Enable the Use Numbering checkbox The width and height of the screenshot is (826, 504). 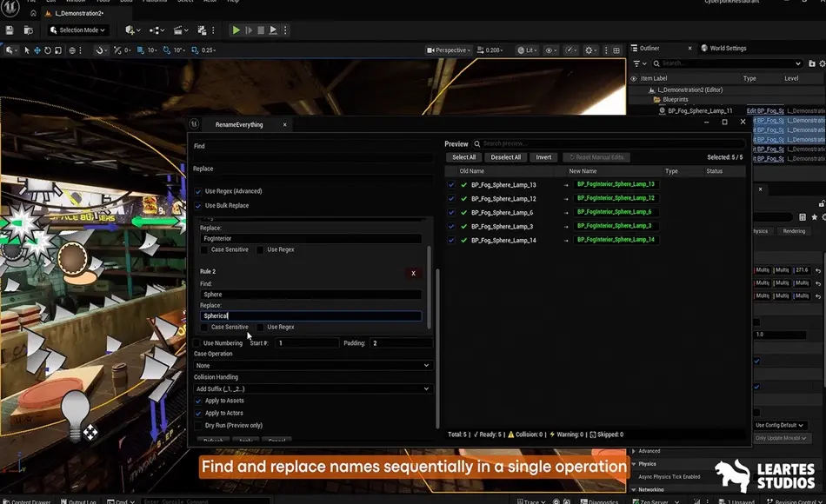pos(197,343)
